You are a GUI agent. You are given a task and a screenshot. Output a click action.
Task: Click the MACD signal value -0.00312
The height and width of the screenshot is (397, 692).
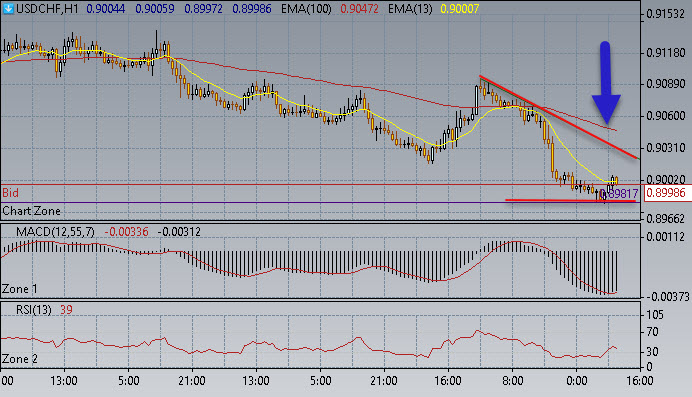(x=179, y=232)
